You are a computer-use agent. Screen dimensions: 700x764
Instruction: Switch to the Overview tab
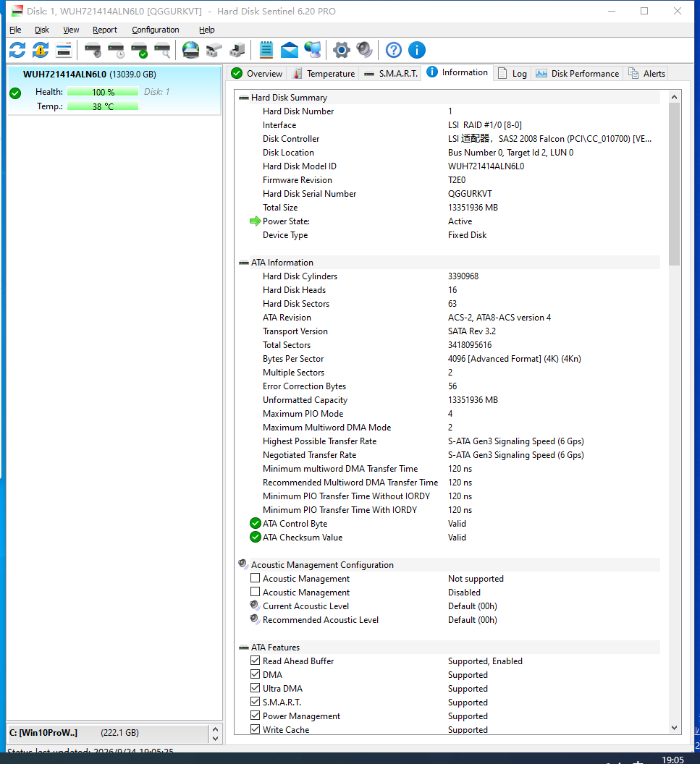(x=257, y=74)
